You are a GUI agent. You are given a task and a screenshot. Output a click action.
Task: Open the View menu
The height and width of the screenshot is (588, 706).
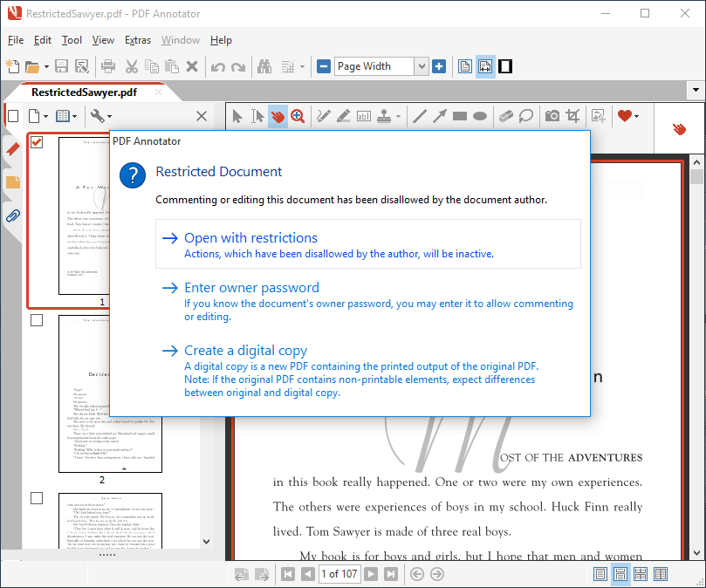(x=103, y=40)
